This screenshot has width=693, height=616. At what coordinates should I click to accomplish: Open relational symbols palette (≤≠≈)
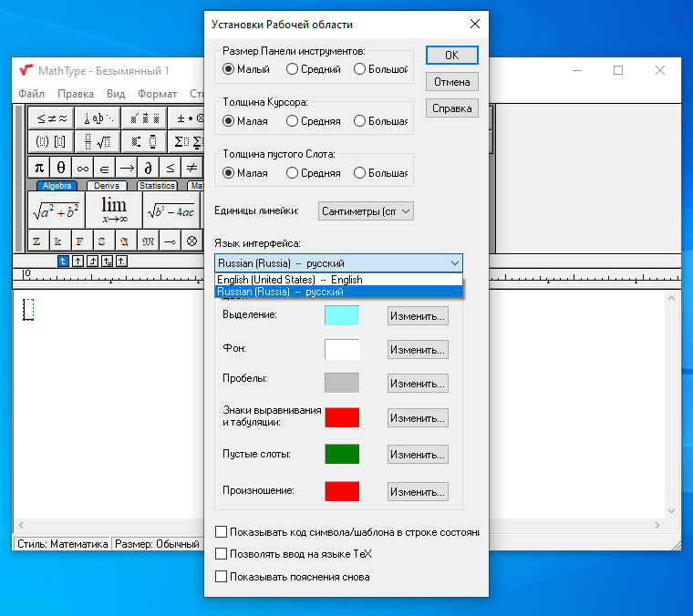tap(51, 118)
